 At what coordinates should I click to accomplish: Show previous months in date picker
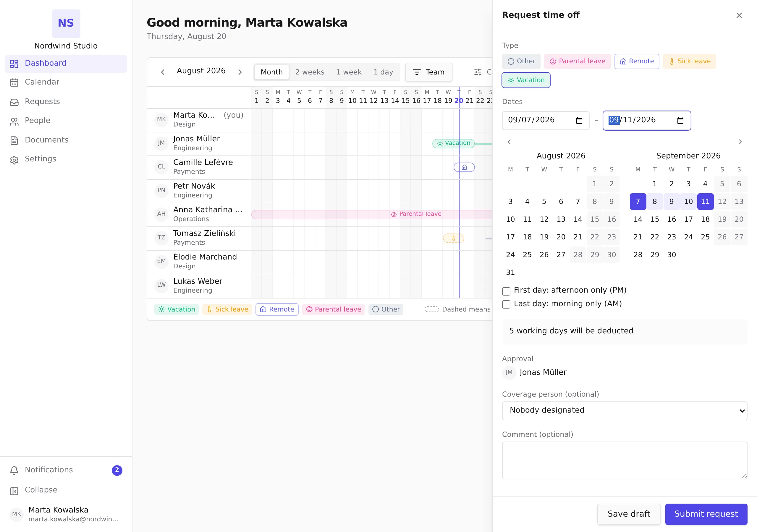[509, 142]
